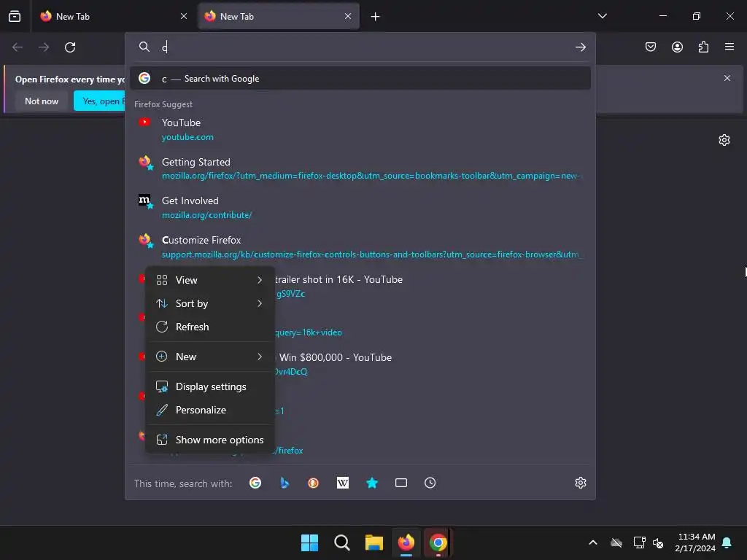Open a new tab with plus button
This screenshot has width=747, height=560.
point(375,17)
